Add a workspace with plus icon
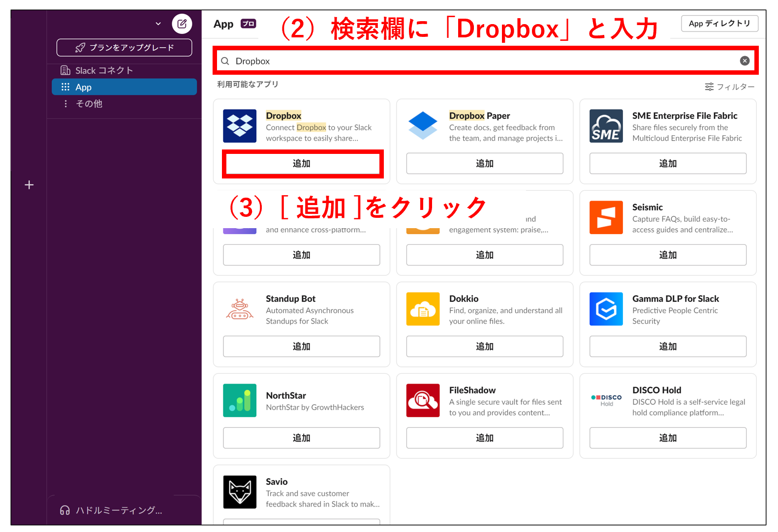The width and height of the screenshot is (778, 532). click(29, 185)
